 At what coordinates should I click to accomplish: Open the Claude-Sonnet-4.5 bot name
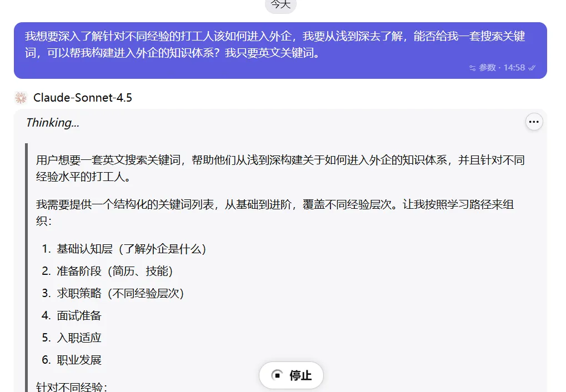pos(83,98)
